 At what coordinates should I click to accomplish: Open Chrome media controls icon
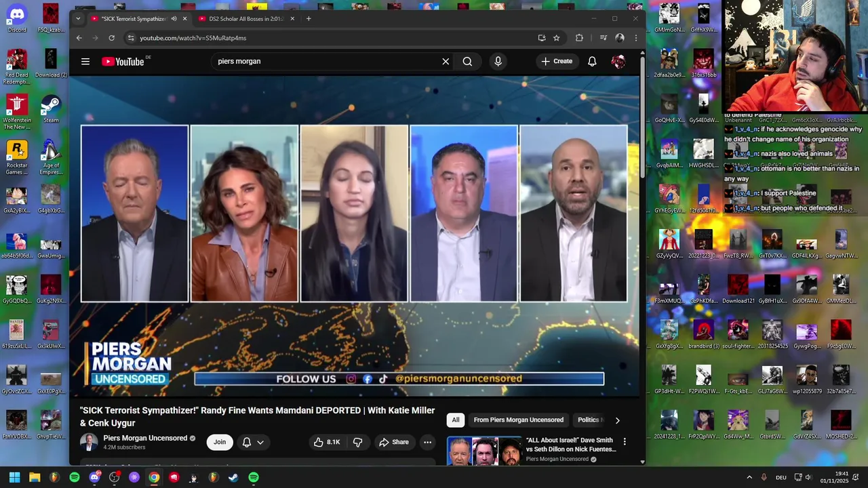point(603,38)
